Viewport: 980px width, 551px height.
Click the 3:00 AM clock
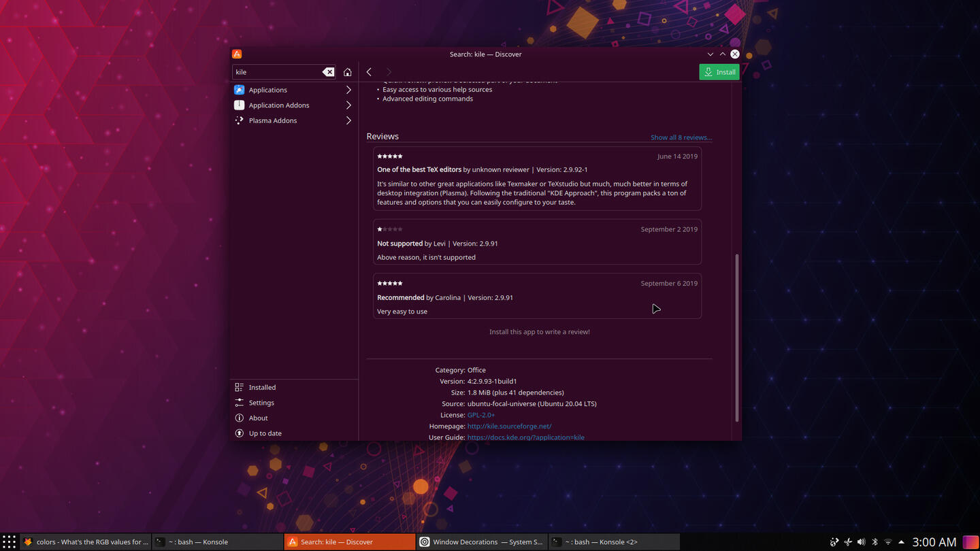point(934,542)
